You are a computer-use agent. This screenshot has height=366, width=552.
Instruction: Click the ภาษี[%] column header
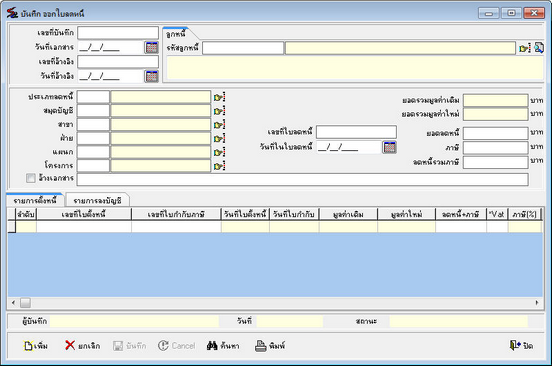click(524, 214)
